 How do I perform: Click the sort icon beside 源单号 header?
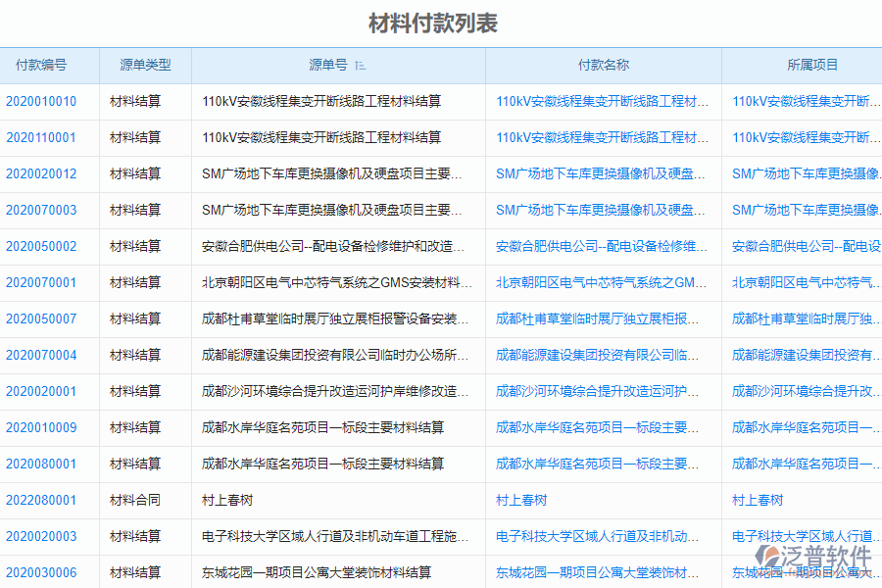[x=359, y=65]
